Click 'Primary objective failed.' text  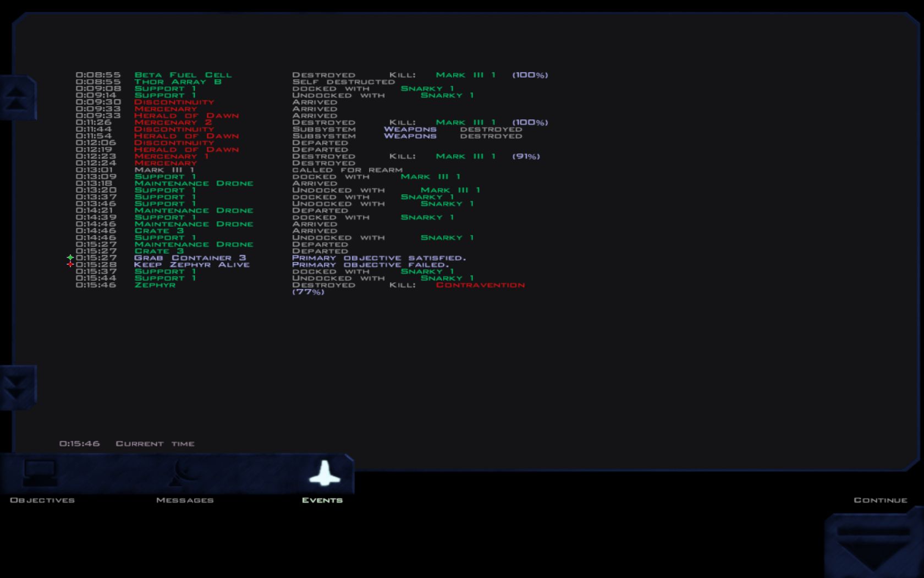(x=371, y=264)
